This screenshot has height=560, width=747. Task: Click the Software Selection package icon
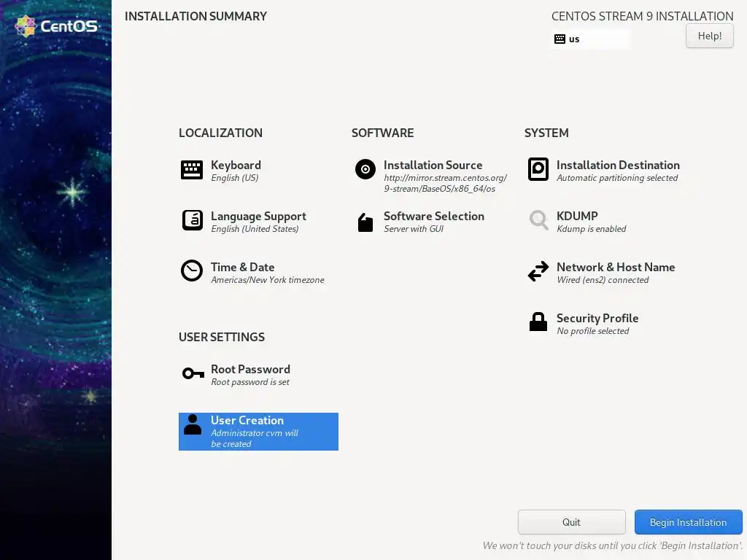(365, 222)
